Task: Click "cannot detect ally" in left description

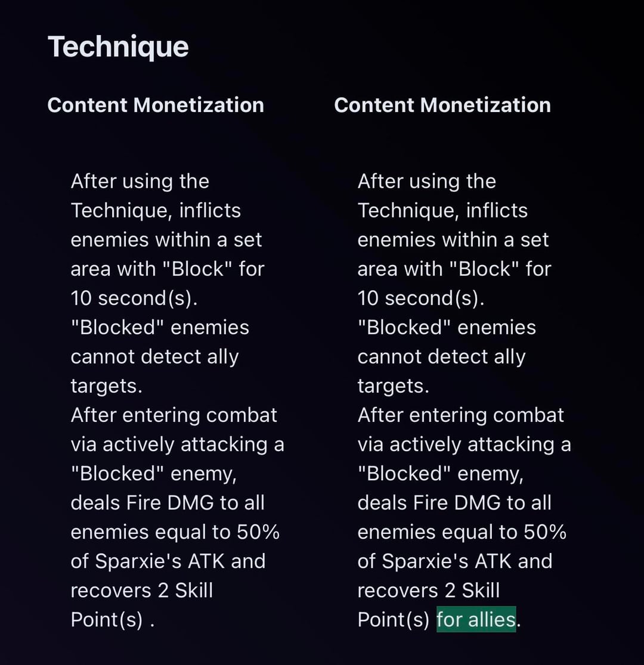Action: [154, 356]
